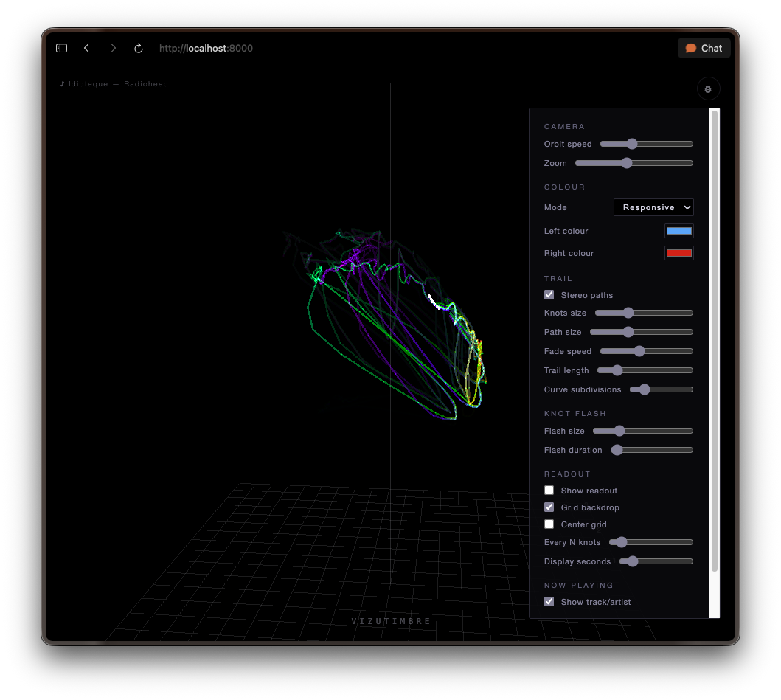Adjust the Every N knots slider

(x=651, y=542)
